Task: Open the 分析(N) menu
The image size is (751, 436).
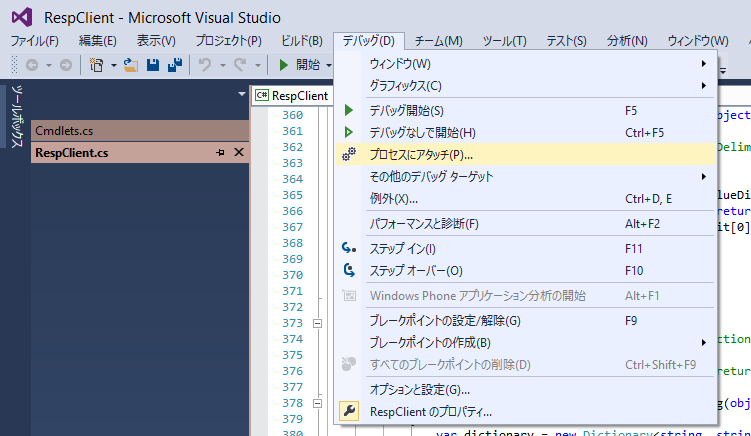Action: [x=627, y=41]
